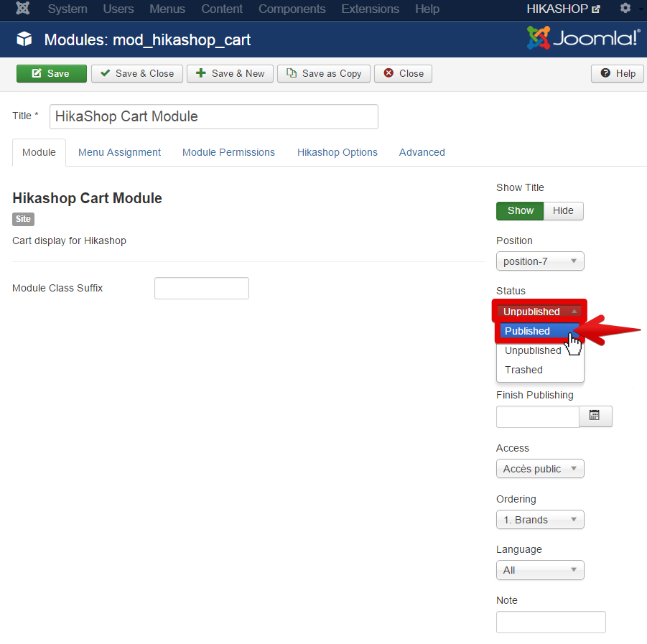Open the Position dropdown position-7
The image size is (647, 644).
[540, 261]
